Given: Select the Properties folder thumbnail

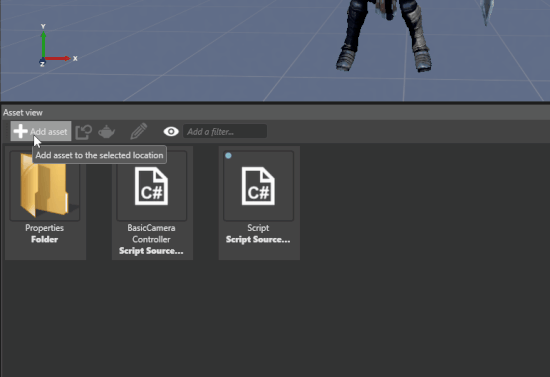Looking at the screenshot, I should (45, 186).
